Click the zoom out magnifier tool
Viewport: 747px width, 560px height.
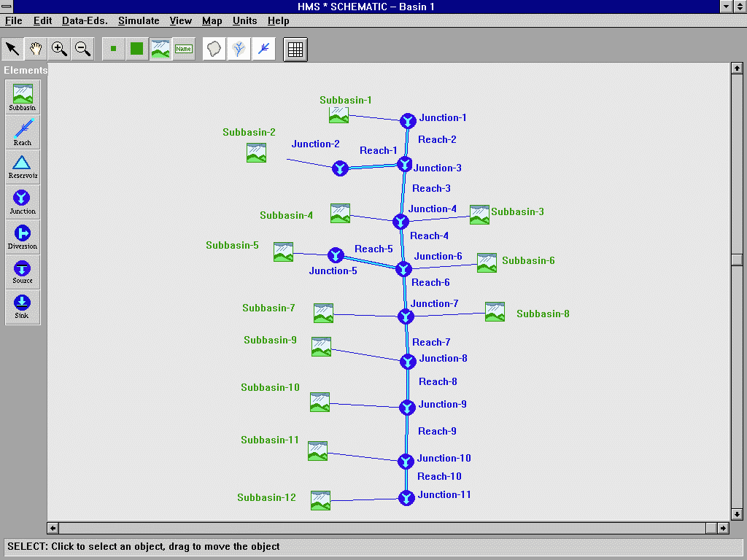82,49
